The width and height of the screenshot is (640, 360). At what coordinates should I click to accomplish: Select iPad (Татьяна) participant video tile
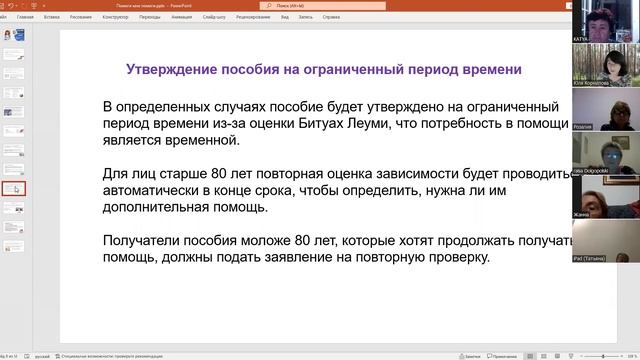click(606, 241)
